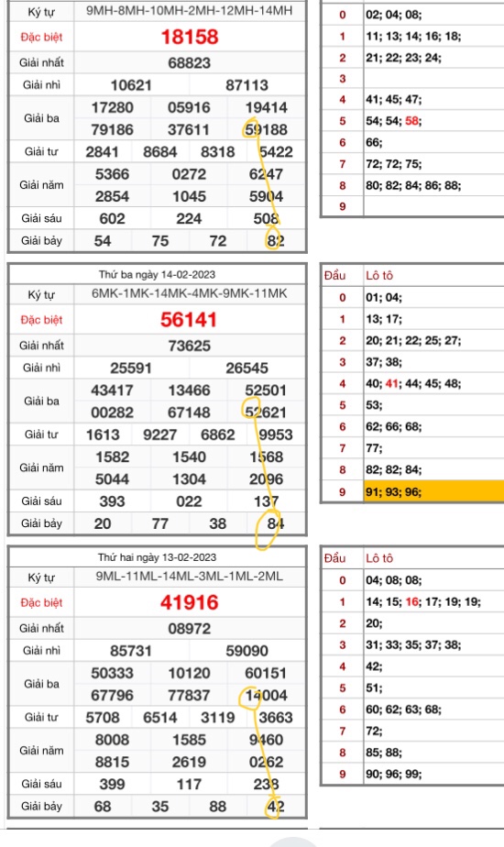This screenshot has height=847, width=504.
Task: Select second prize number 10621
Action: pos(131,85)
